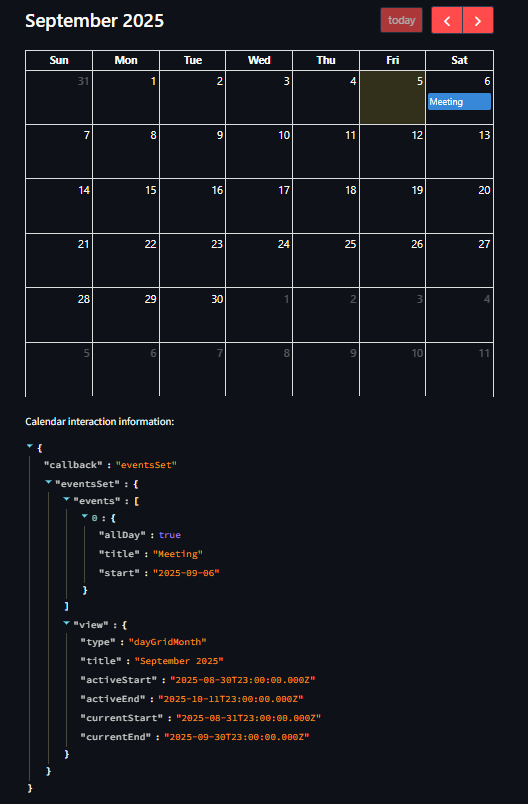Select September 24
This screenshot has width=528, height=804.
[259, 260]
